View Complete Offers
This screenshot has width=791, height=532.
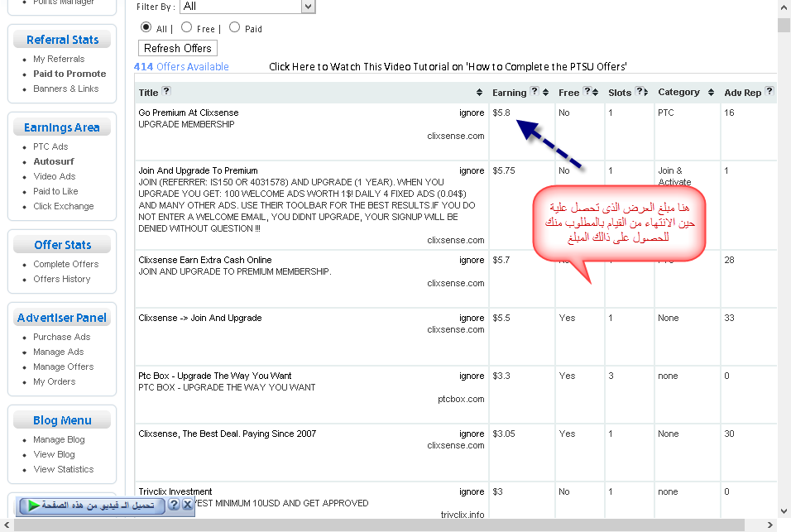(65, 264)
